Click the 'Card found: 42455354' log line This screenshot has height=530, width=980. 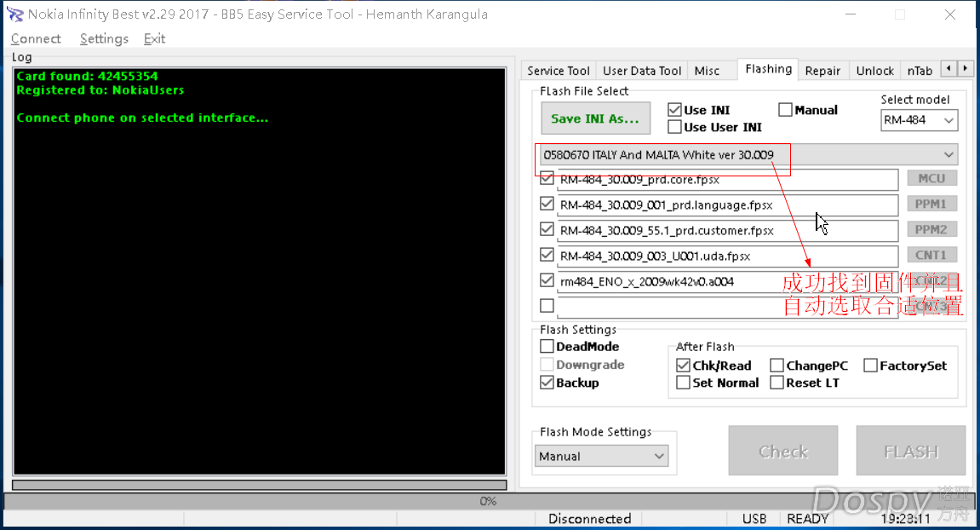click(x=87, y=77)
